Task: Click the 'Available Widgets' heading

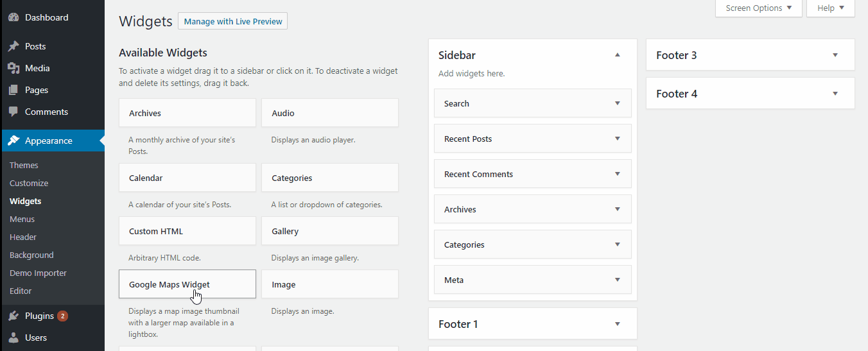Action: tap(163, 53)
